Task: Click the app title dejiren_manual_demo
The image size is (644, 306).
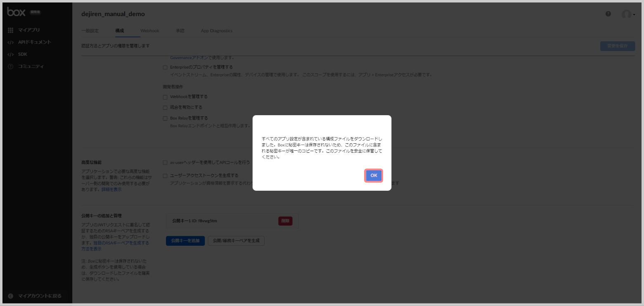Action: click(113, 14)
